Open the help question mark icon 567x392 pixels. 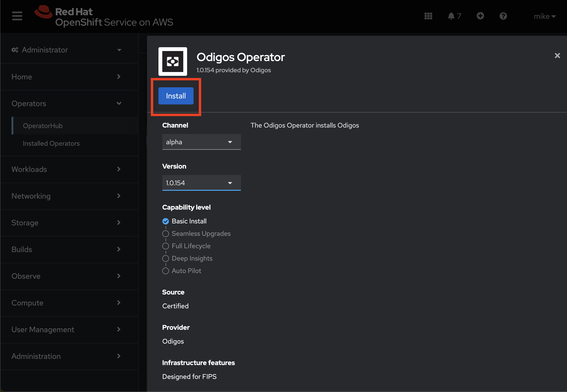503,16
